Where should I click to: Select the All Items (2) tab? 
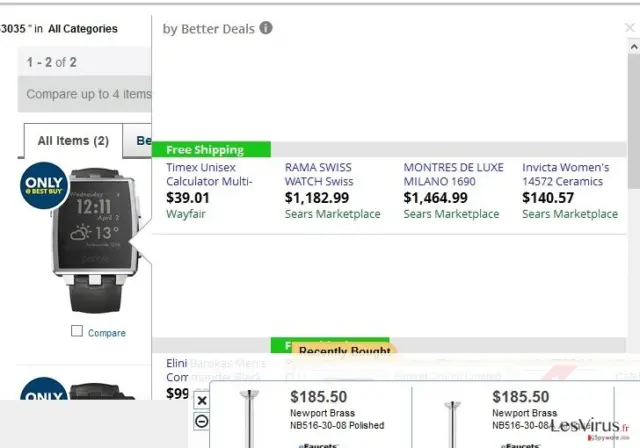(x=73, y=141)
